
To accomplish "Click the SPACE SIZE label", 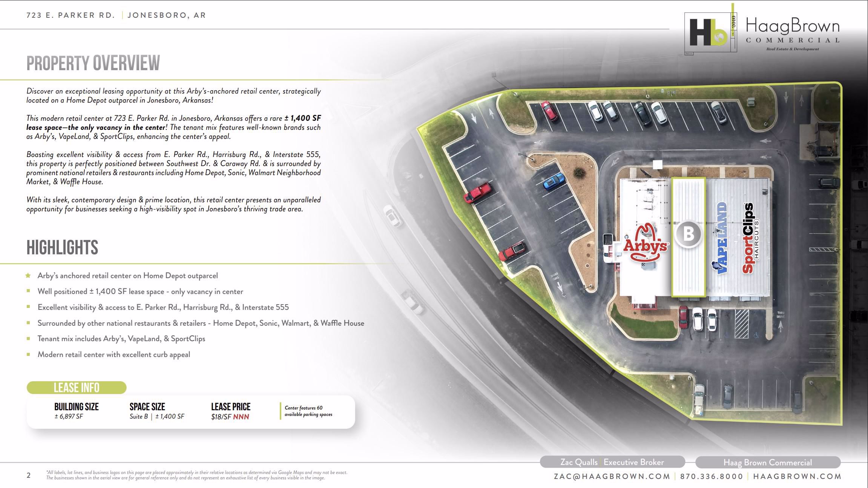I will pyautogui.click(x=147, y=407).
